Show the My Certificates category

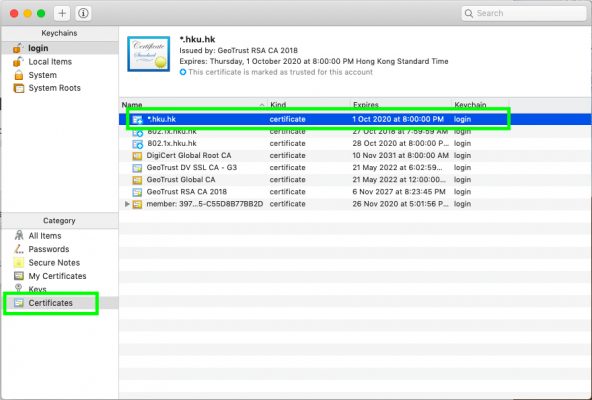pos(59,276)
